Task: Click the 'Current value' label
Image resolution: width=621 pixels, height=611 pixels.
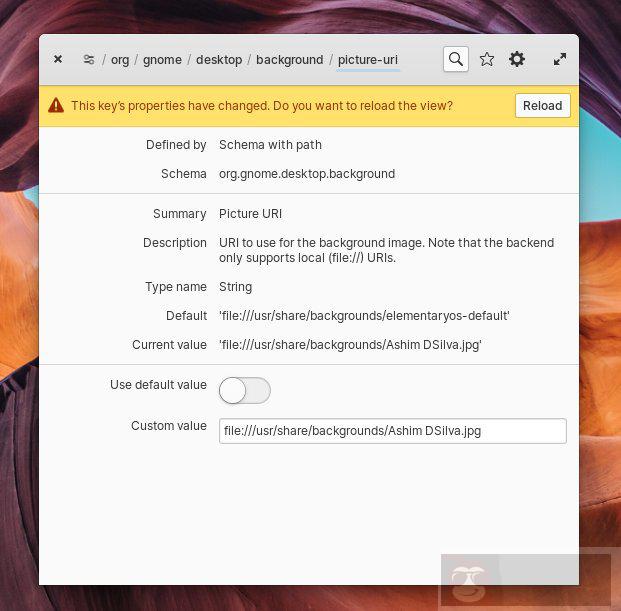Action: click(x=170, y=345)
